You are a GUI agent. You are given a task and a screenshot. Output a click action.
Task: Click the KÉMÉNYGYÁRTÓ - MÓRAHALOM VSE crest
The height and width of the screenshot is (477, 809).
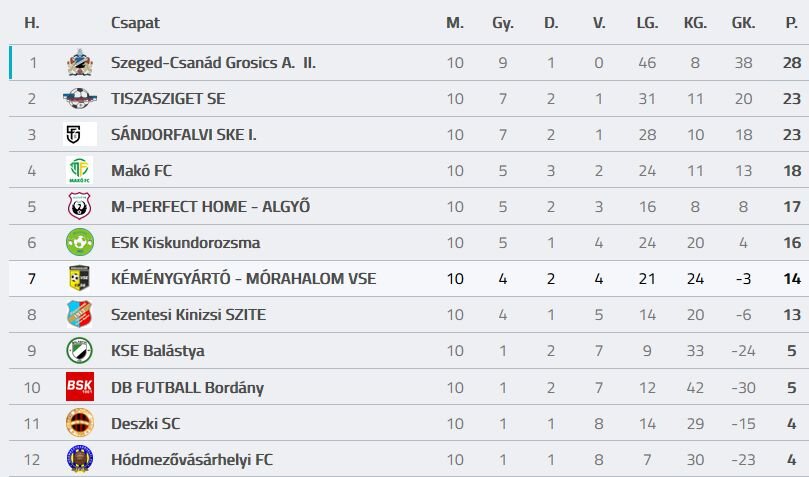click(x=79, y=279)
